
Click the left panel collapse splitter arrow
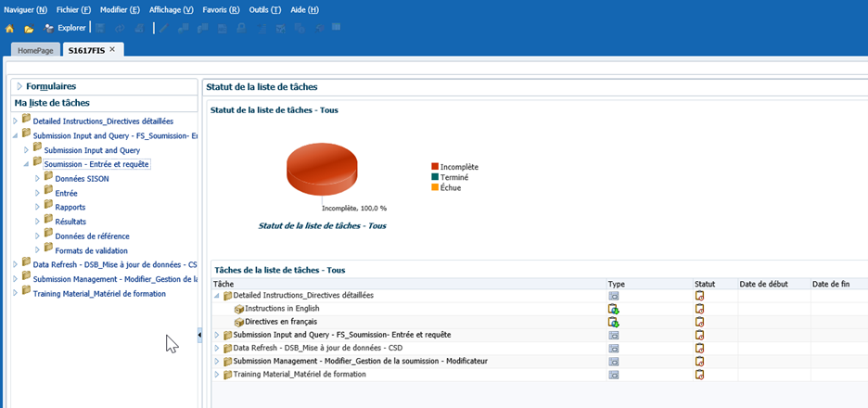point(199,334)
